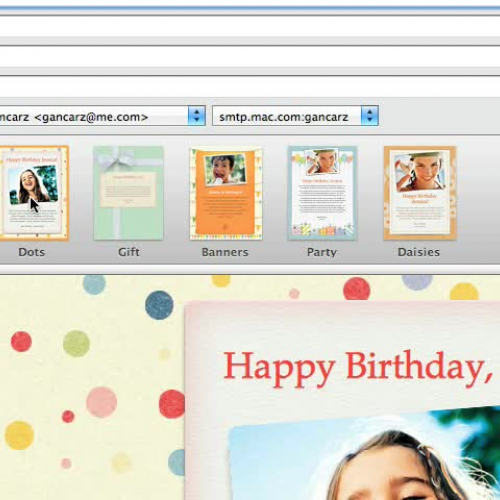The height and width of the screenshot is (500, 500).
Task: Open the gancarz@me.com account dropdown
Action: pos(102,116)
